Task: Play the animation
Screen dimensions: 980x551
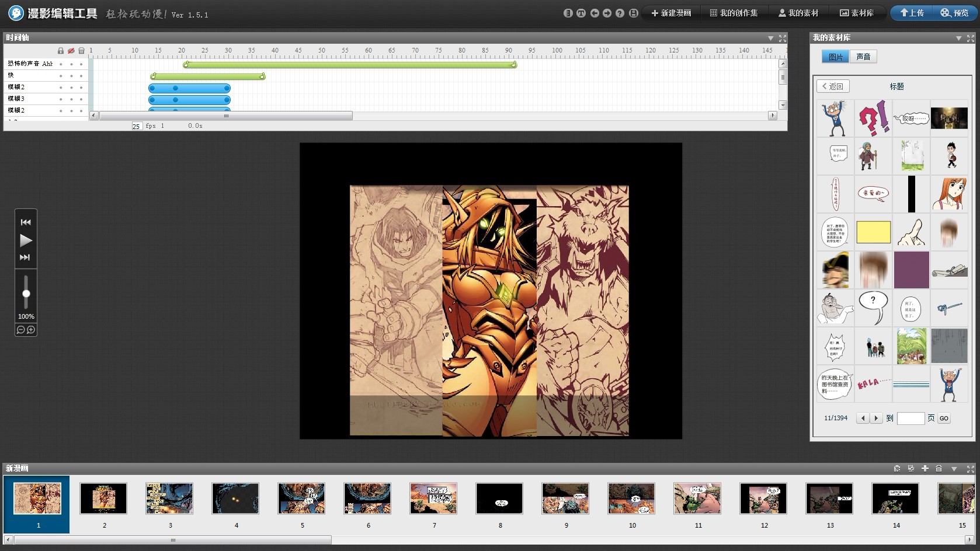Action: coord(26,240)
